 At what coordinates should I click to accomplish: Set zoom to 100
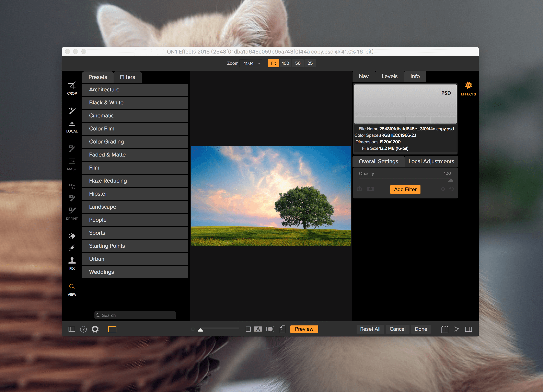coord(286,63)
